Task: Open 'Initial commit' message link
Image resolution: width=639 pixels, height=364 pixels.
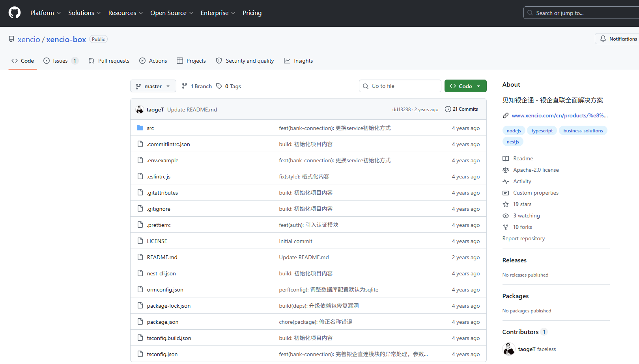Action: (x=295, y=241)
